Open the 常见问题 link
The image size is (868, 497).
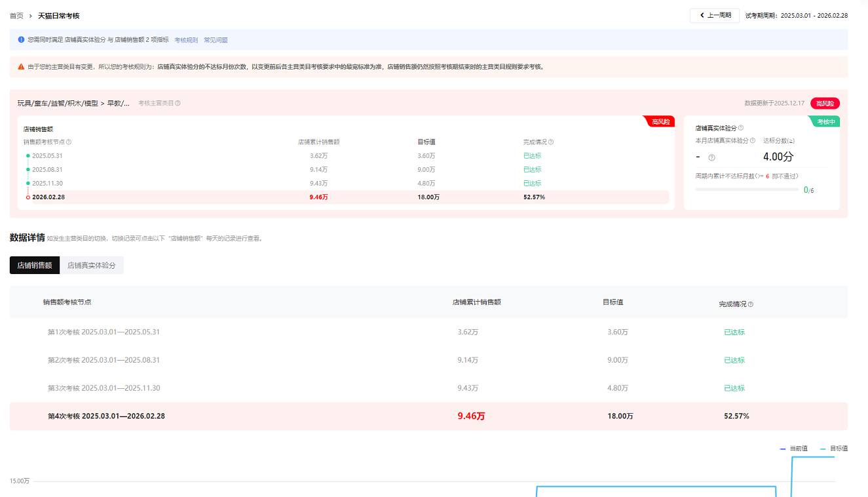[x=216, y=40]
